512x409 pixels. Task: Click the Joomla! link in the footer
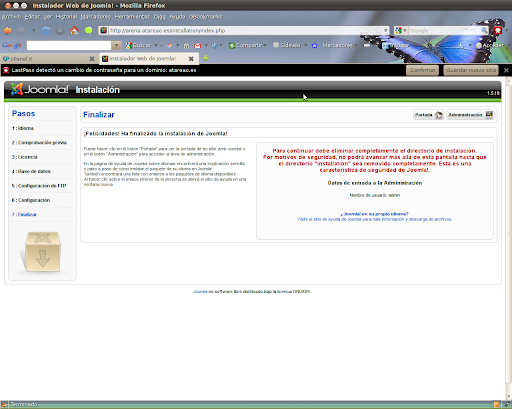tap(200, 292)
